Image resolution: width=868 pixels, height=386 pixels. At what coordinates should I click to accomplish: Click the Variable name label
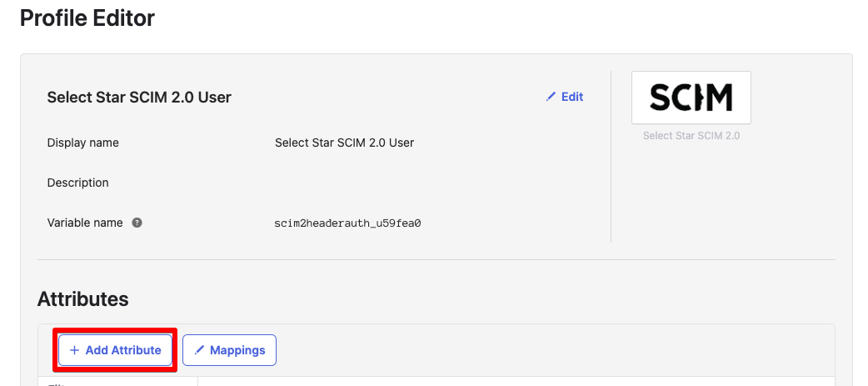pyautogui.click(x=85, y=223)
